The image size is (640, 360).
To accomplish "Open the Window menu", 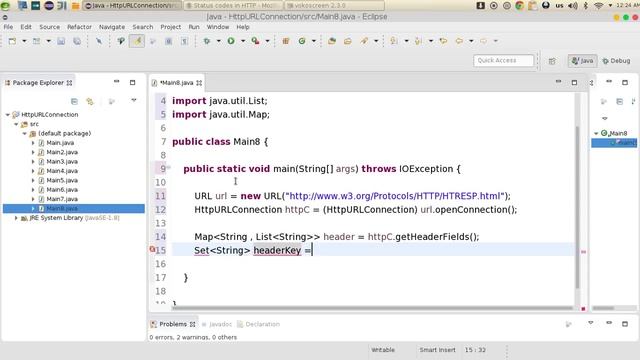I will click(218, 27).
